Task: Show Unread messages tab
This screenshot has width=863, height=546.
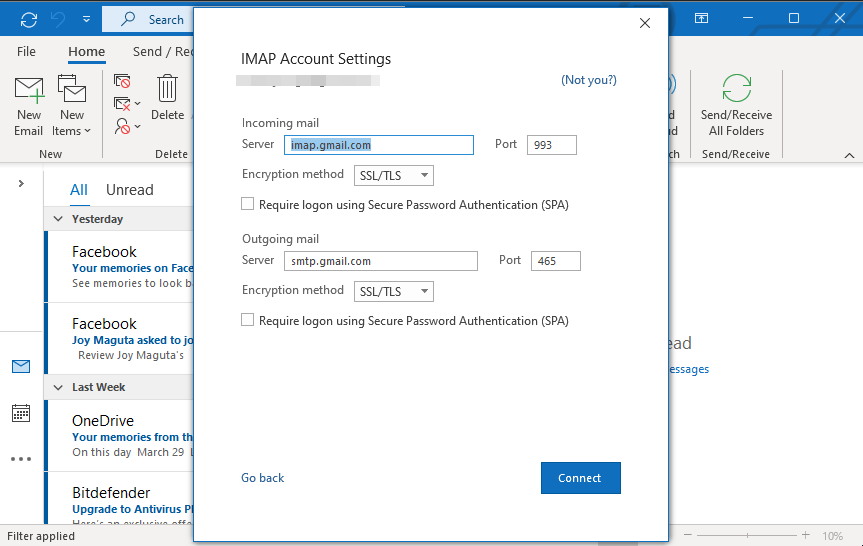Action: 129,190
